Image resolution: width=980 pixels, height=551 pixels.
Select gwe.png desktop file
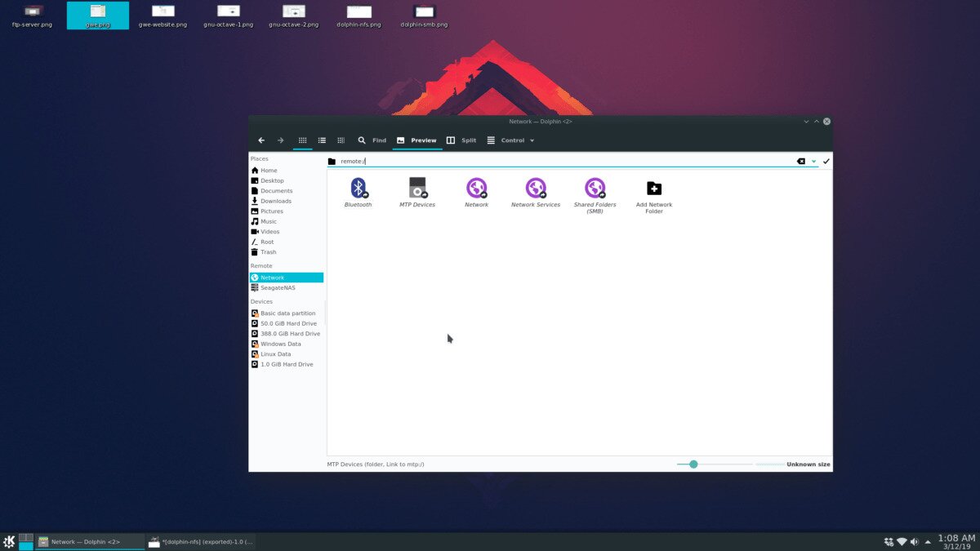pos(97,16)
